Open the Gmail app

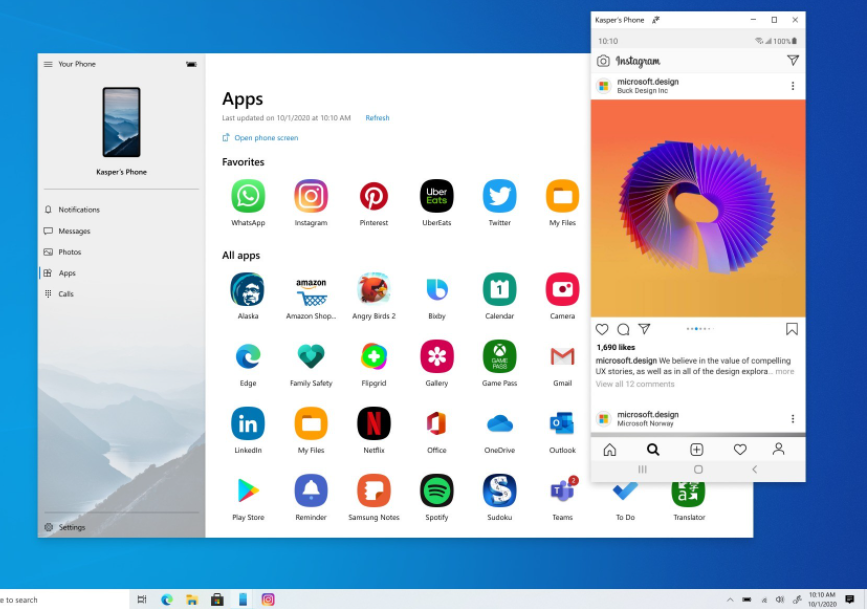[562, 357]
